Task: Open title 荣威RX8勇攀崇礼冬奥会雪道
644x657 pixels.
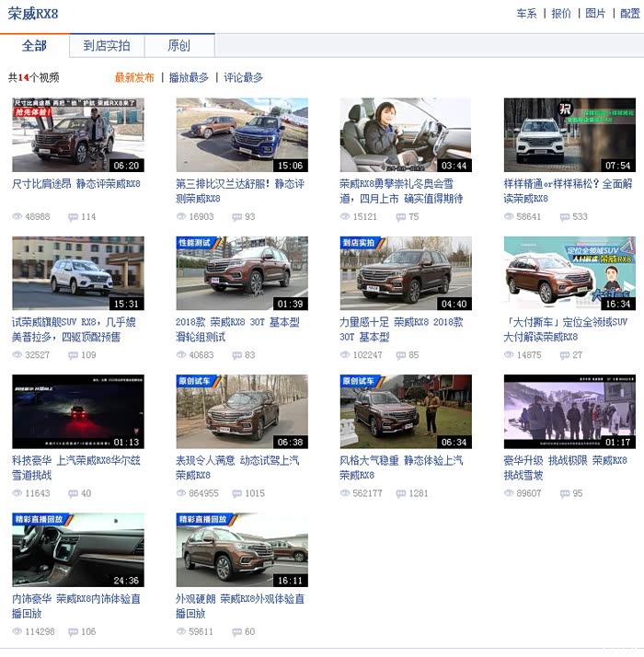Action: coord(401,190)
